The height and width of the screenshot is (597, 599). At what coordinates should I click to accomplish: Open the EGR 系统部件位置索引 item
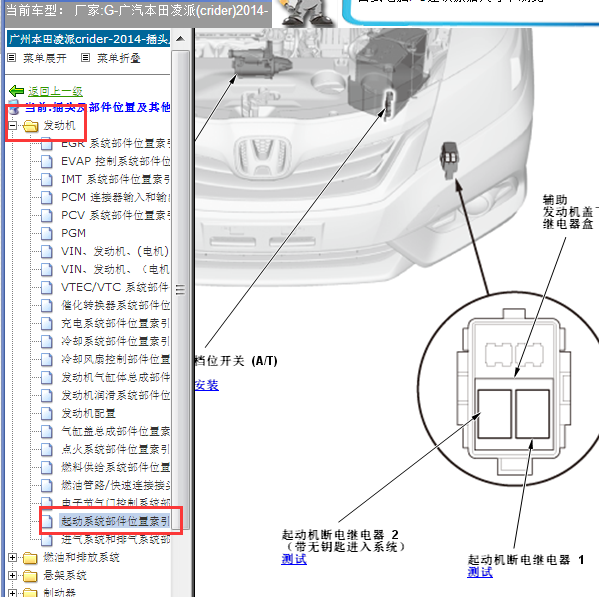115,144
